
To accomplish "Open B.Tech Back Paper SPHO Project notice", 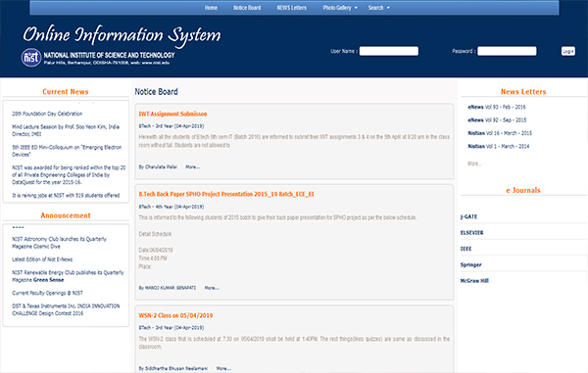I will (x=226, y=194).
